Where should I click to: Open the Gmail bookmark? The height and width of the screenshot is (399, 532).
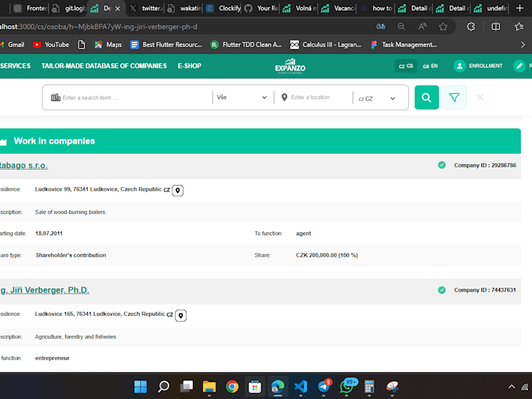point(12,45)
